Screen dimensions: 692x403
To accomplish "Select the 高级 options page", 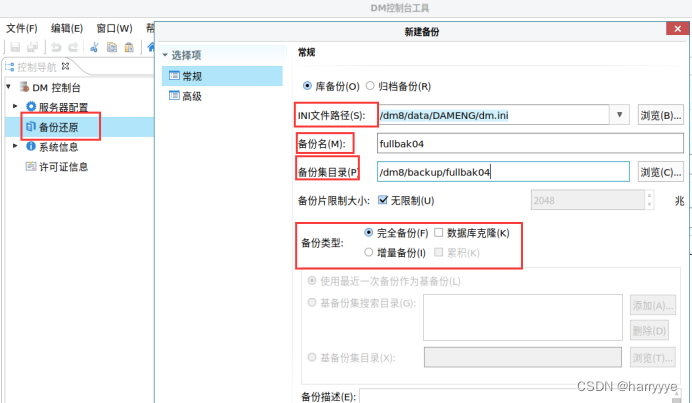I will click(222, 96).
